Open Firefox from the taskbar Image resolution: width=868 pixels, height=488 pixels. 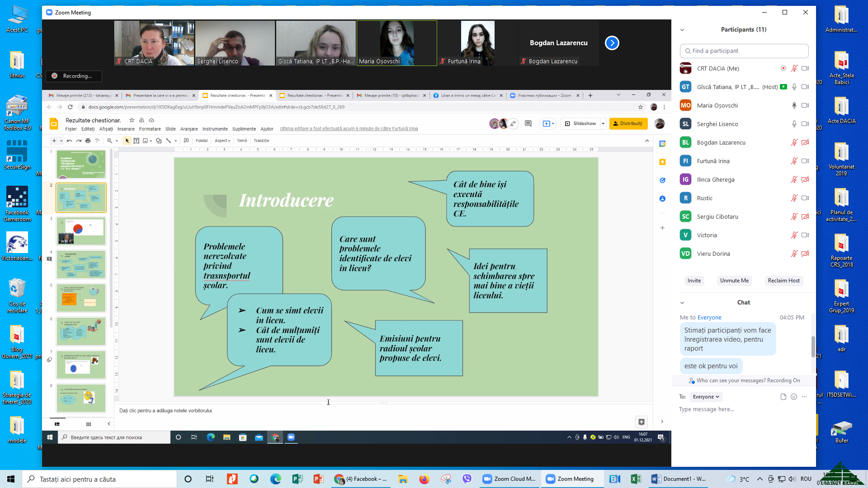(x=424, y=479)
